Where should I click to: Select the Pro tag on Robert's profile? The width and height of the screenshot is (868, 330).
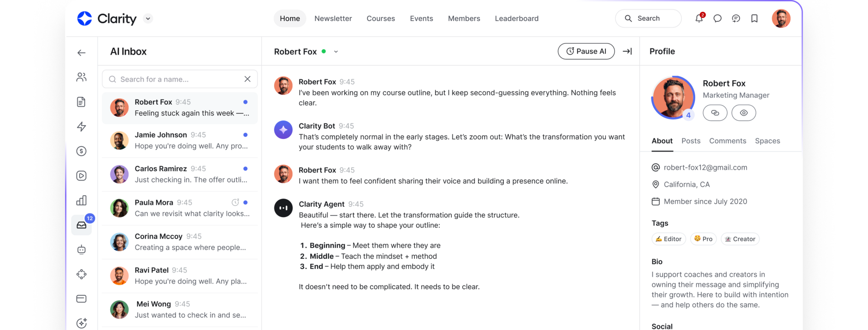(703, 239)
